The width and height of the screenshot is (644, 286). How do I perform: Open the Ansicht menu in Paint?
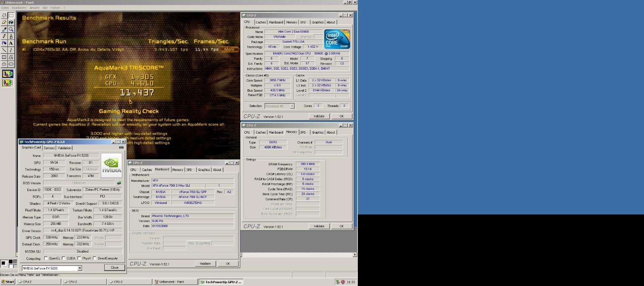35,8
